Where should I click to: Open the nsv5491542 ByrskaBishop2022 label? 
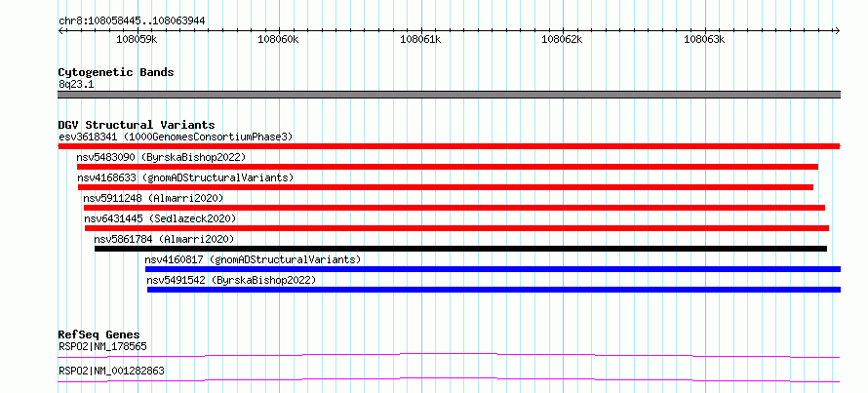tap(231, 280)
